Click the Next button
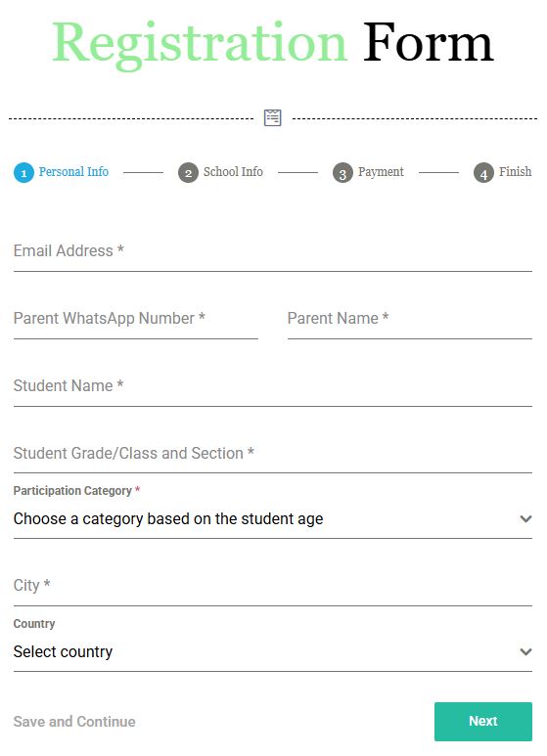 tap(483, 722)
